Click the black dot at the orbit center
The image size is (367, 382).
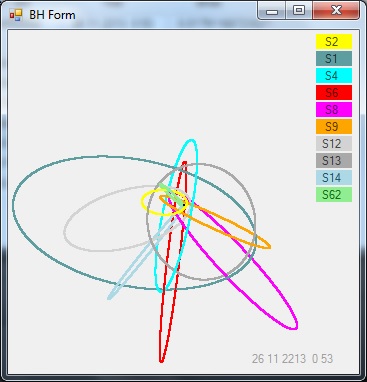[x=184, y=205]
